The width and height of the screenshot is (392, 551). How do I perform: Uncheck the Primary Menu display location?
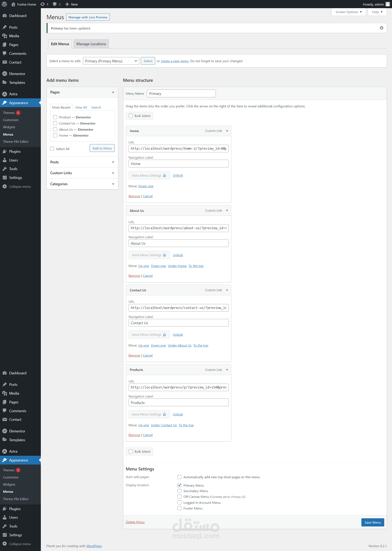[179, 485]
